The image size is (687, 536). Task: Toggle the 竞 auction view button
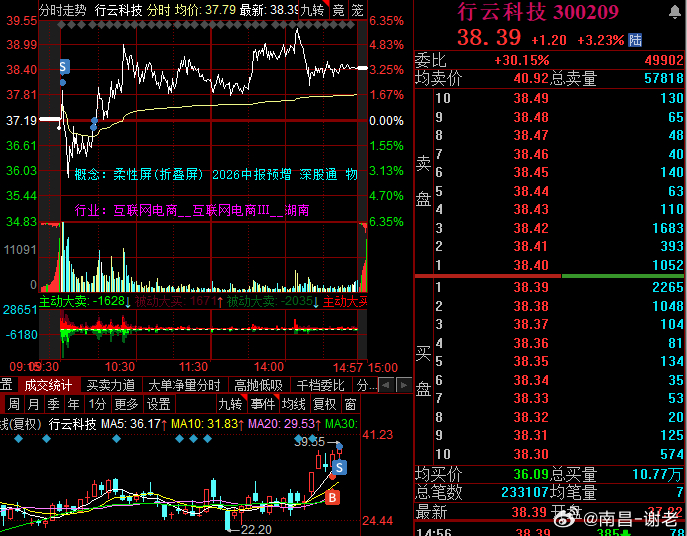(338, 10)
